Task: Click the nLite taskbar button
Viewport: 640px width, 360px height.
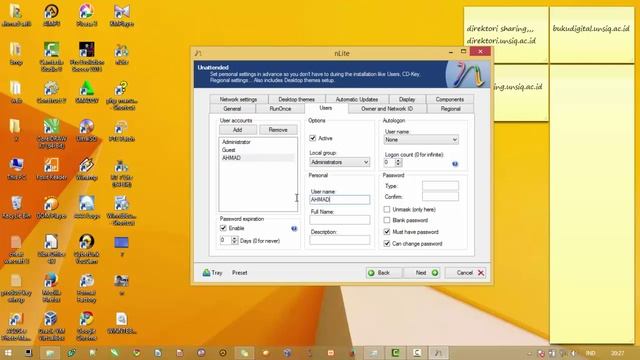Action: click(438, 353)
